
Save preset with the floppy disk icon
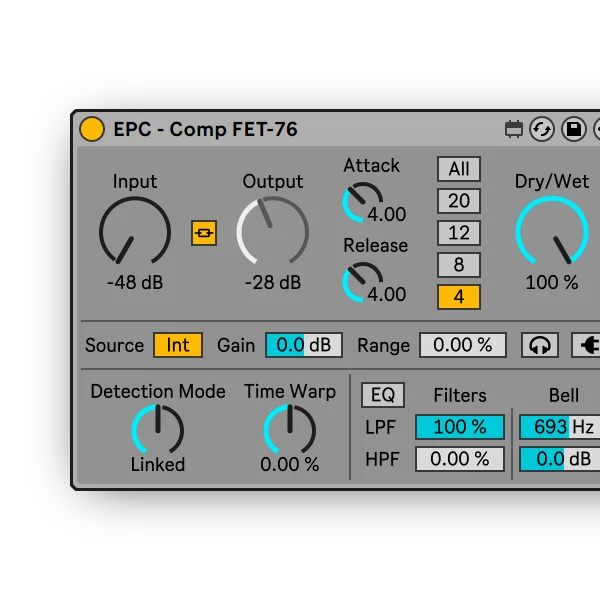tap(574, 129)
